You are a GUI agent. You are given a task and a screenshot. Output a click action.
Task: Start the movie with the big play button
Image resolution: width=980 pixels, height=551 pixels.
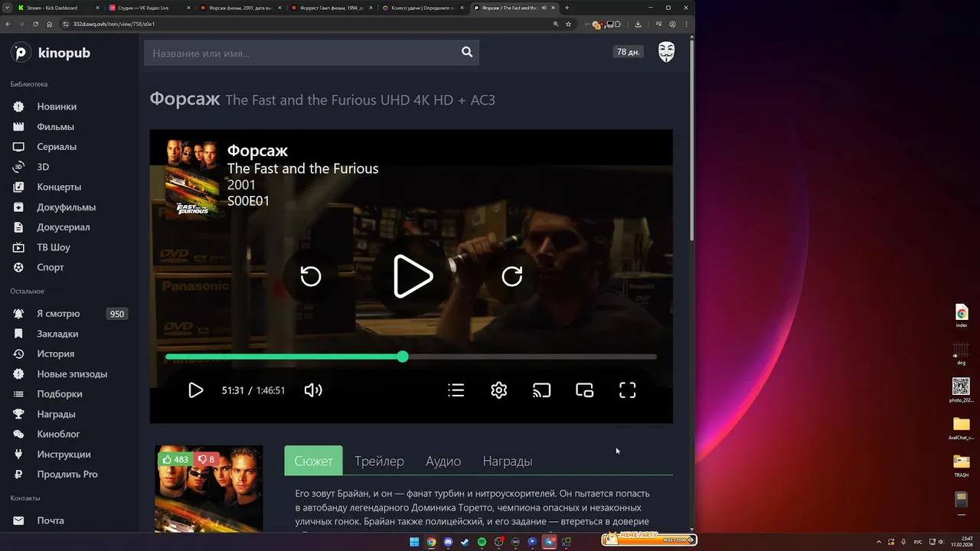pyautogui.click(x=413, y=276)
